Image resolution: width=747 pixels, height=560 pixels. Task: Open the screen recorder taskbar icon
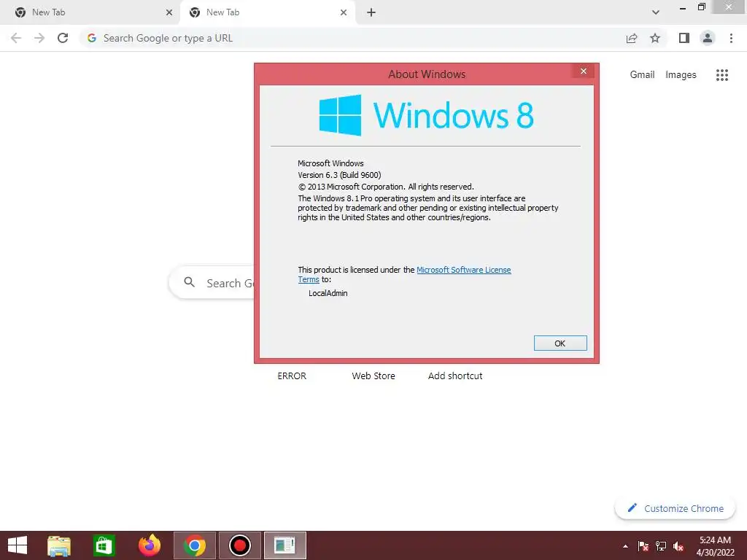(x=239, y=545)
